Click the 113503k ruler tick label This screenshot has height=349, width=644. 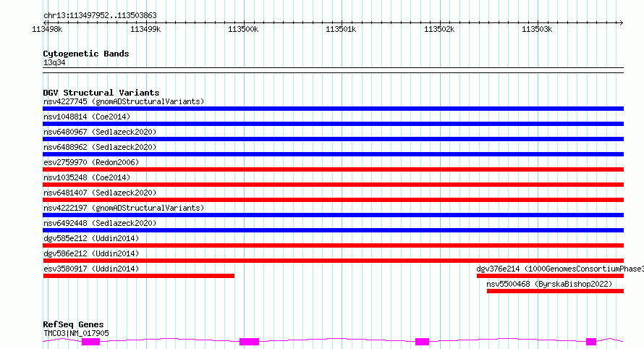click(537, 29)
